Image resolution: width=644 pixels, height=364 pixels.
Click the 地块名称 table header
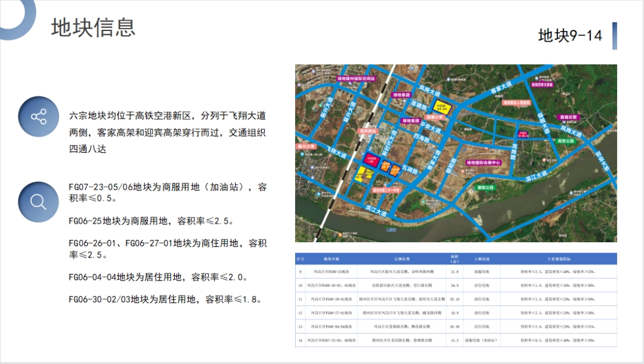332,259
